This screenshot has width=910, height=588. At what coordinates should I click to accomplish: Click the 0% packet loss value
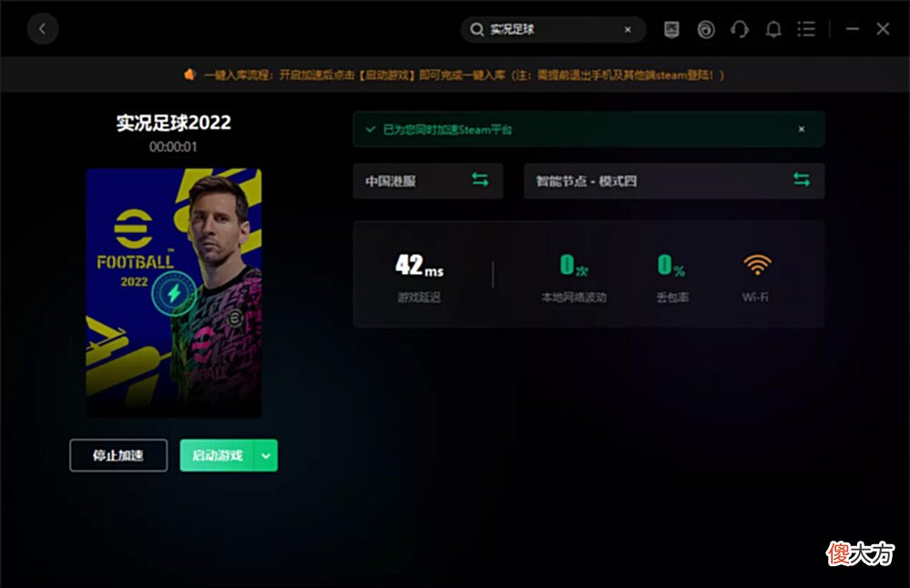[672, 265]
